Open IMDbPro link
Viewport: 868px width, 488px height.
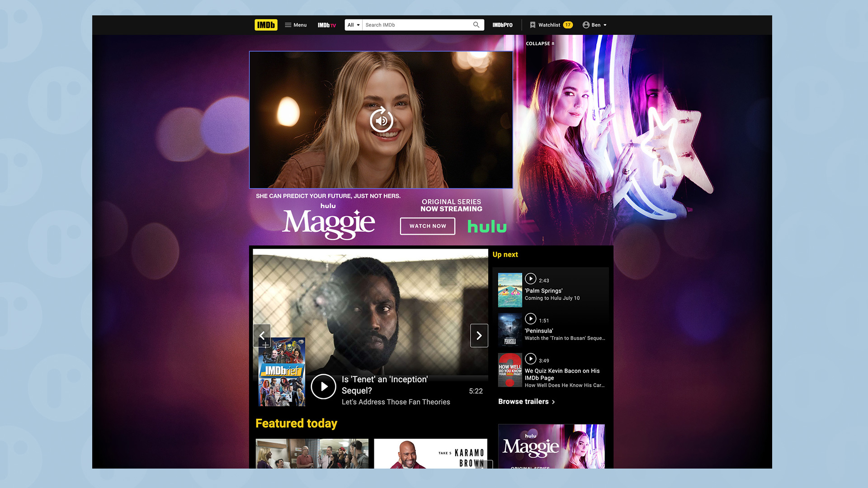coord(502,25)
